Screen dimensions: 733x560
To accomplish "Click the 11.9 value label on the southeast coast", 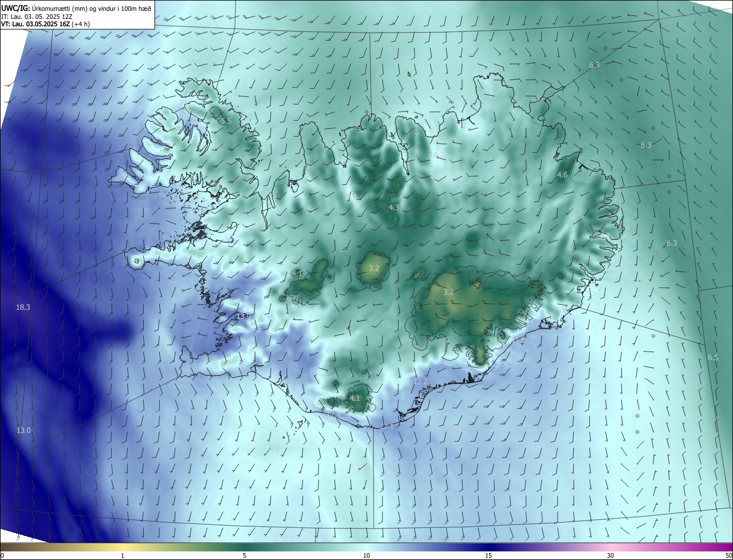I will point(519,340).
